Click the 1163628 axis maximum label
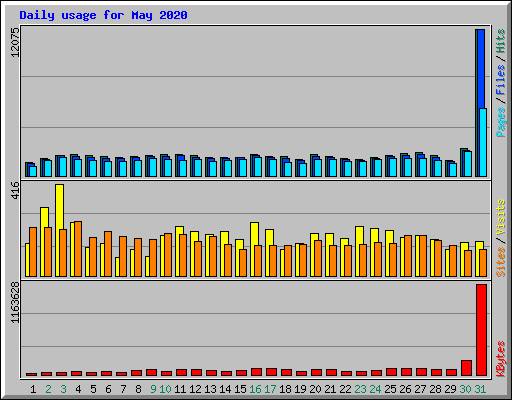 click(15, 303)
